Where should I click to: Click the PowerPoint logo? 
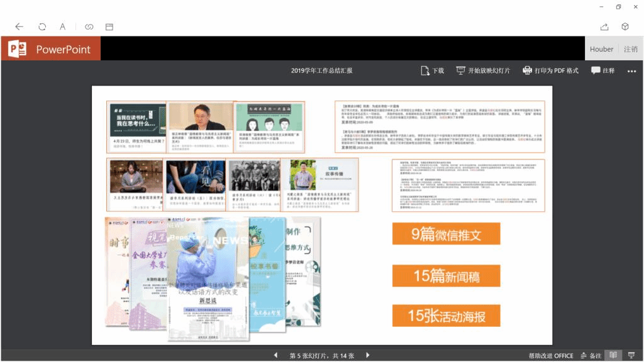coord(14,49)
